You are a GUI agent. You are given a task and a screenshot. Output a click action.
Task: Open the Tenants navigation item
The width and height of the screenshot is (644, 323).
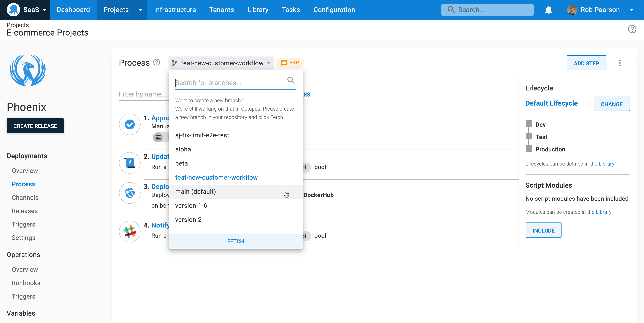[x=222, y=10]
